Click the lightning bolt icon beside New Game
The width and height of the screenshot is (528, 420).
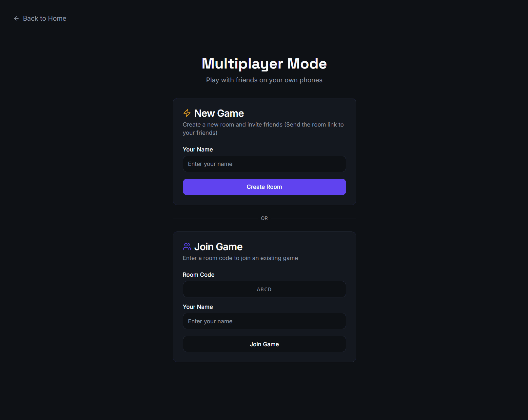pyautogui.click(x=187, y=113)
